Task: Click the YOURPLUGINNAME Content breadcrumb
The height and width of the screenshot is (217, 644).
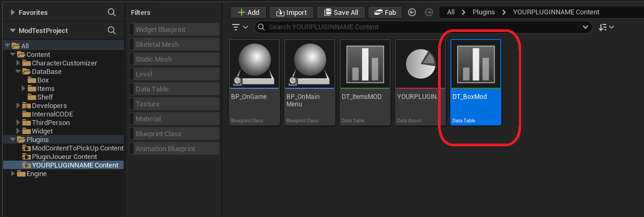Action: 556,12
